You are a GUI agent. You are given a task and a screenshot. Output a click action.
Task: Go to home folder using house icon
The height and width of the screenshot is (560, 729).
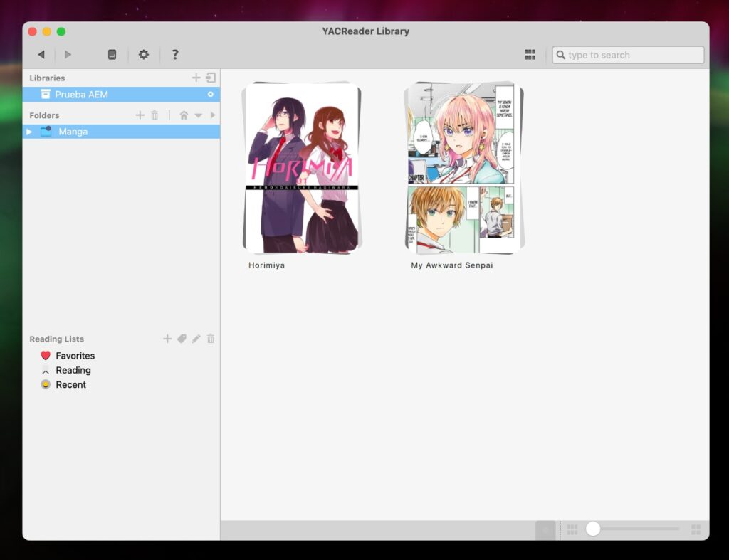(184, 115)
